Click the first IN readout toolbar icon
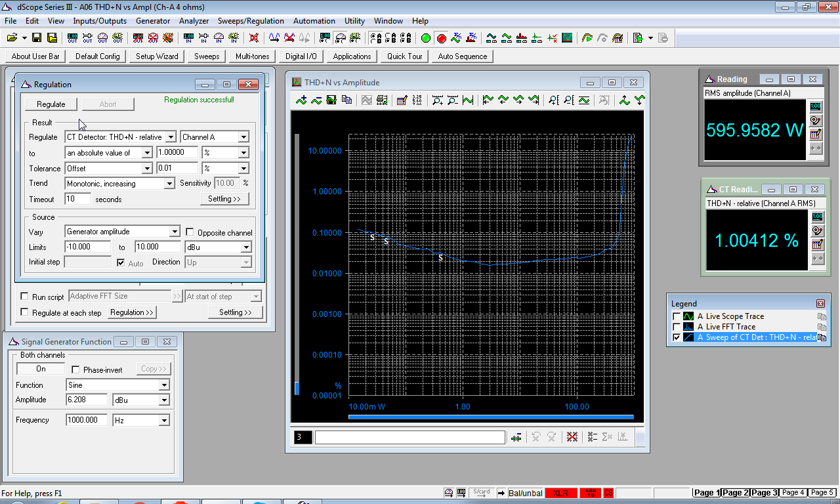 pyautogui.click(x=188, y=37)
